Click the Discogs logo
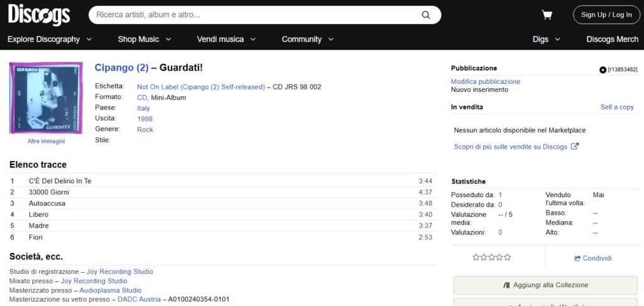The width and height of the screenshot is (644, 306). (x=39, y=14)
